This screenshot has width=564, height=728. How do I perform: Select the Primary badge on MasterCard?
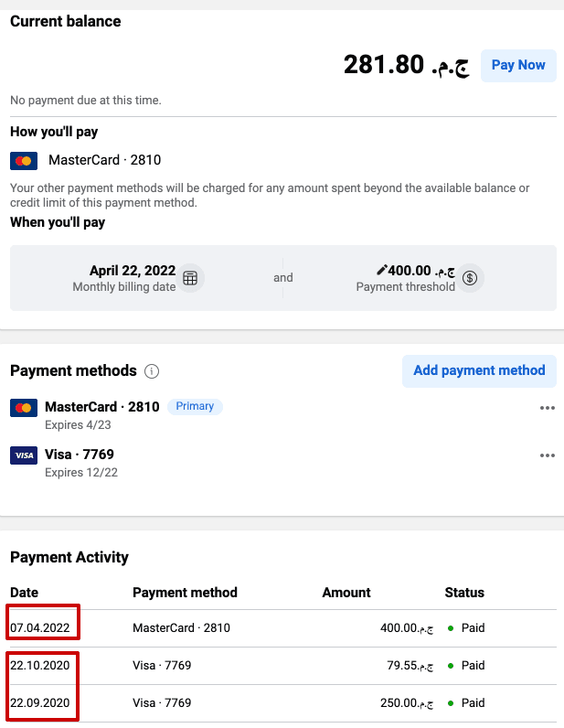195,406
